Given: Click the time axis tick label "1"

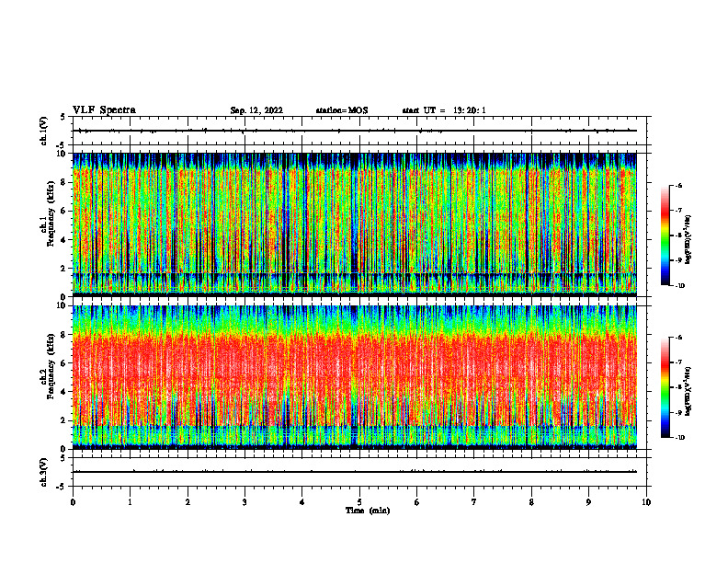Looking at the screenshot, I should point(130,502).
